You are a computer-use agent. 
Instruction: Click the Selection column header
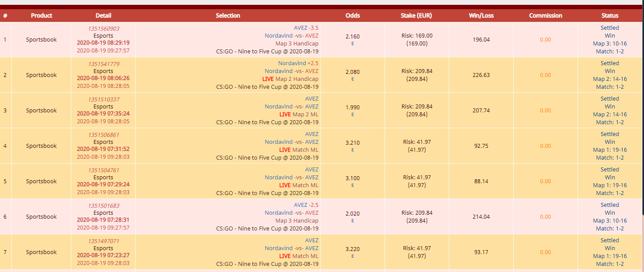[228, 15]
